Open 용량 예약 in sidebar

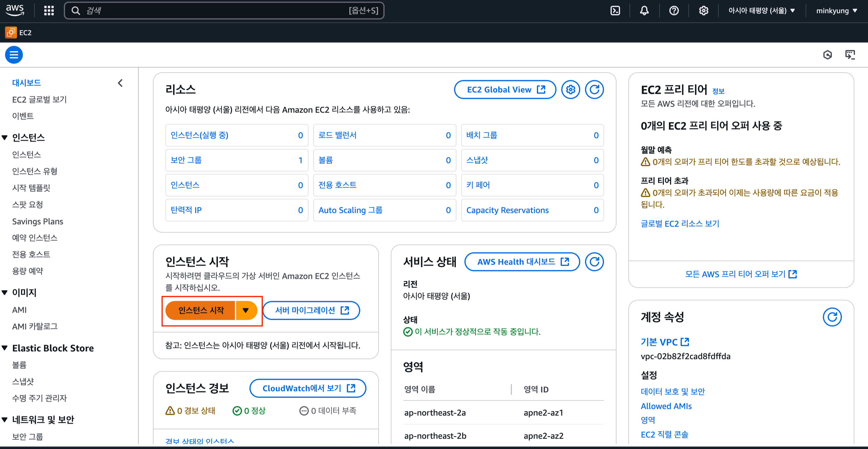click(28, 271)
